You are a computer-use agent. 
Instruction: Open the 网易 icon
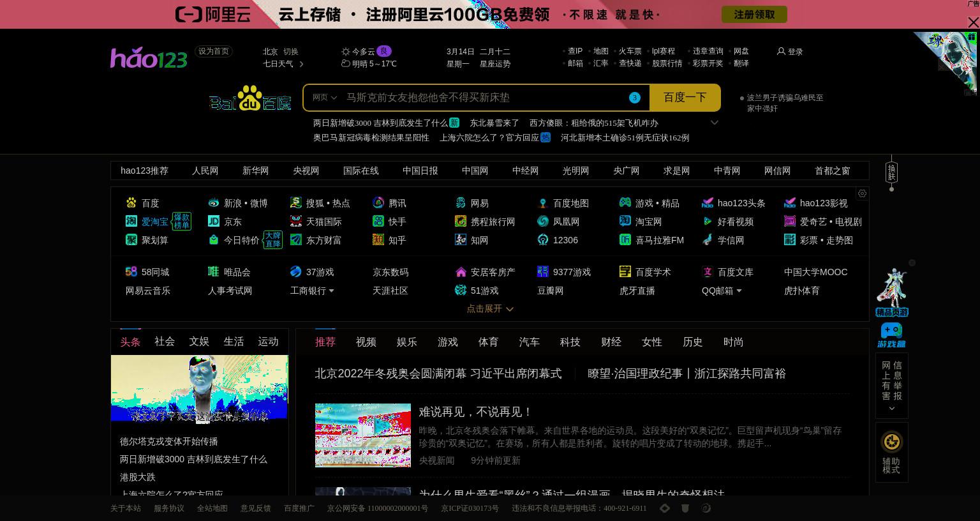coord(461,203)
